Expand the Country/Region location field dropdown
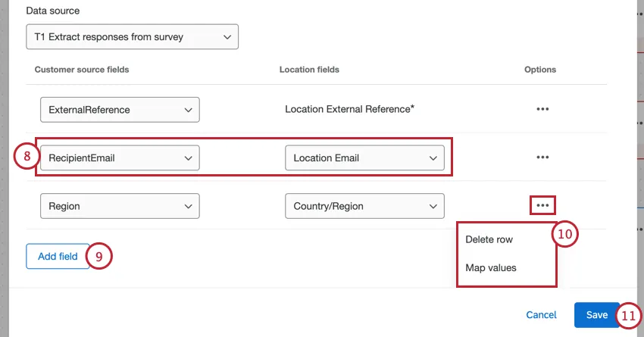This screenshot has height=337, width=644. [x=364, y=206]
